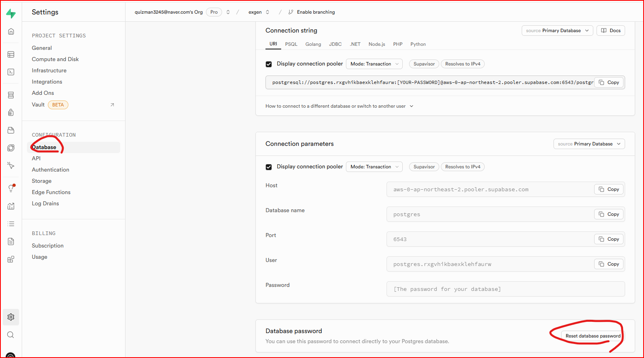The height and width of the screenshot is (358, 644).
Task: Switch to the Golang tab
Action: [313, 44]
